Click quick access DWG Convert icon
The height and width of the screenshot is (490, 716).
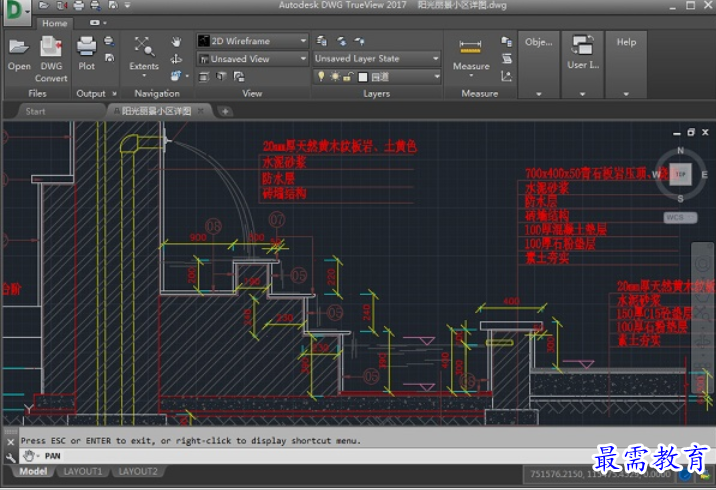click(62, 5)
